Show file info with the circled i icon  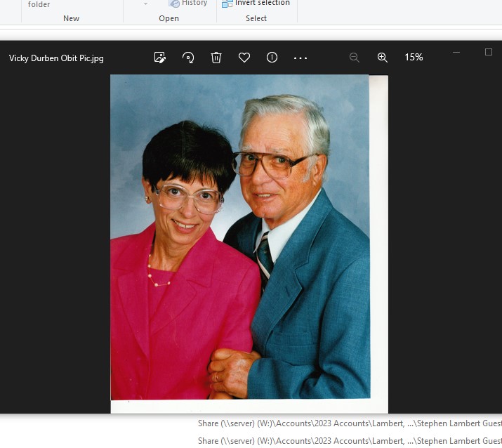(x=272, y=58)
